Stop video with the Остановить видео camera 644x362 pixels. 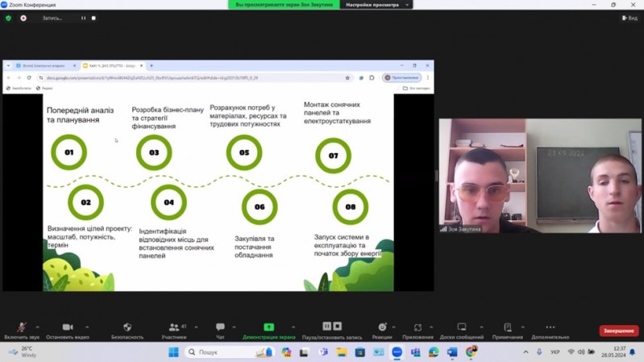(68, 327)
